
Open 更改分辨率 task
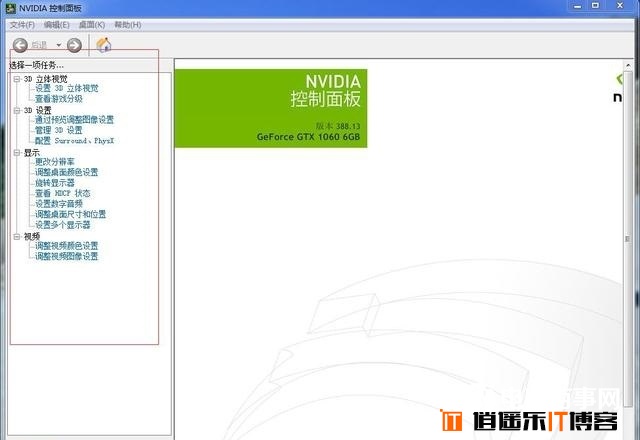pyautogui.click(x=55, y=162)
